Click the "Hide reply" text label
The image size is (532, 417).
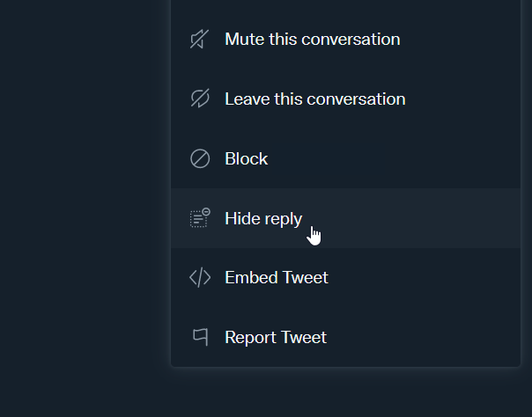(x=263, y=219)
